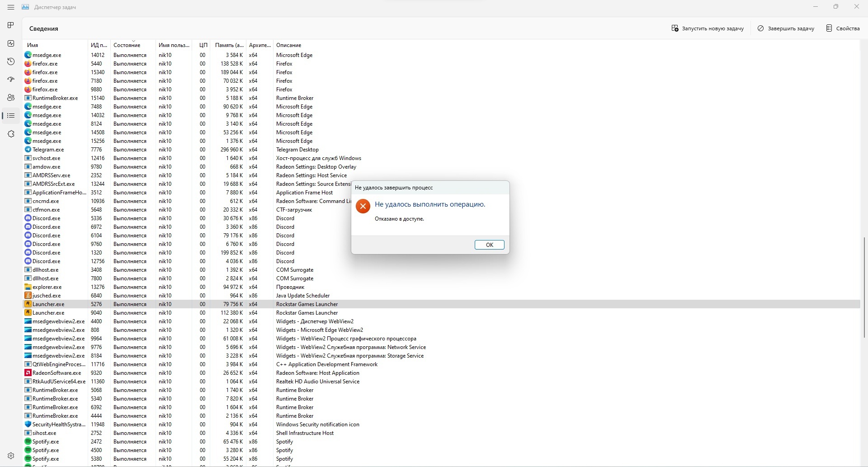Select sihost.exe process name
The width and height of the screenshot is (868, 467).
tap(44, 433)
